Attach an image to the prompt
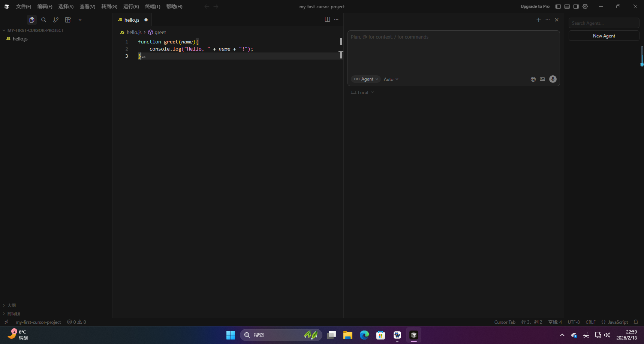644x344 pixels. pos(542,79)
